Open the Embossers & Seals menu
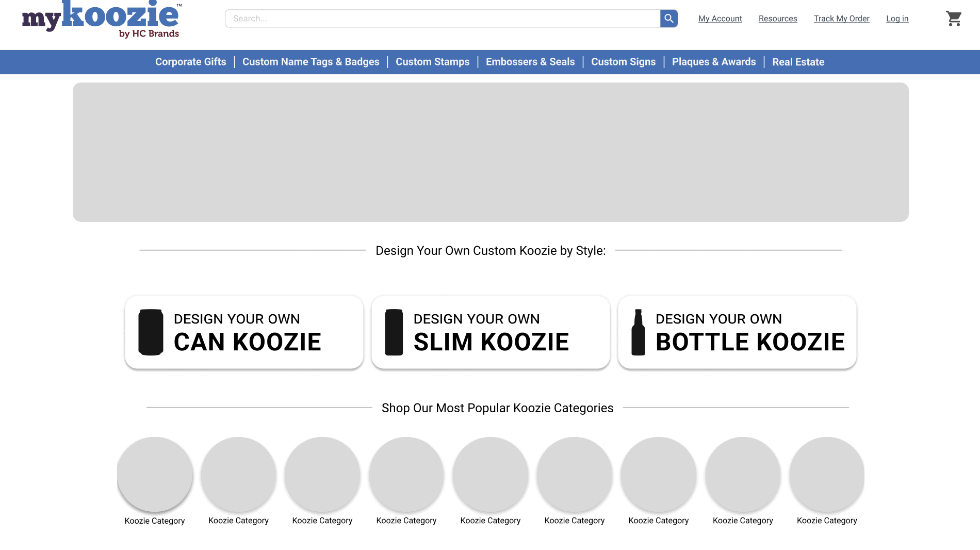 (530, 62)
